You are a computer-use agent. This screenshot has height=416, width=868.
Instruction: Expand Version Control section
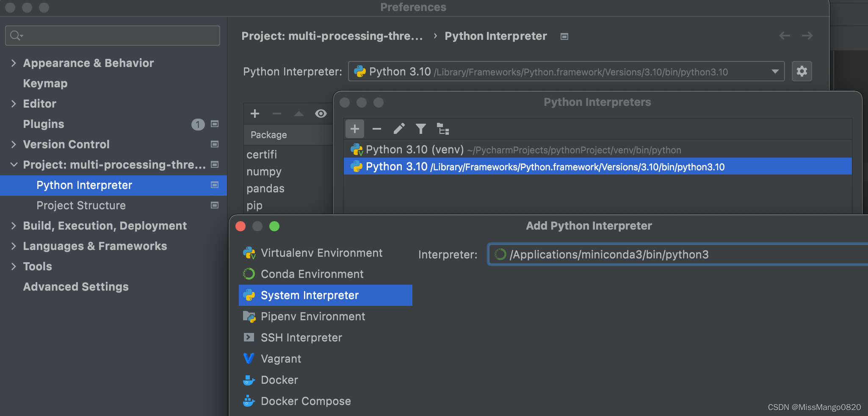[x=14, y=144]
